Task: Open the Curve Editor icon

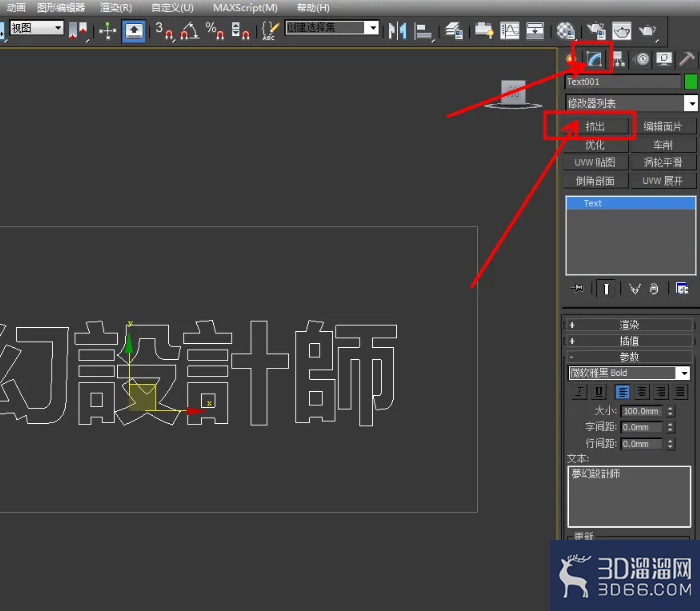Action: [x=509, y=30]
